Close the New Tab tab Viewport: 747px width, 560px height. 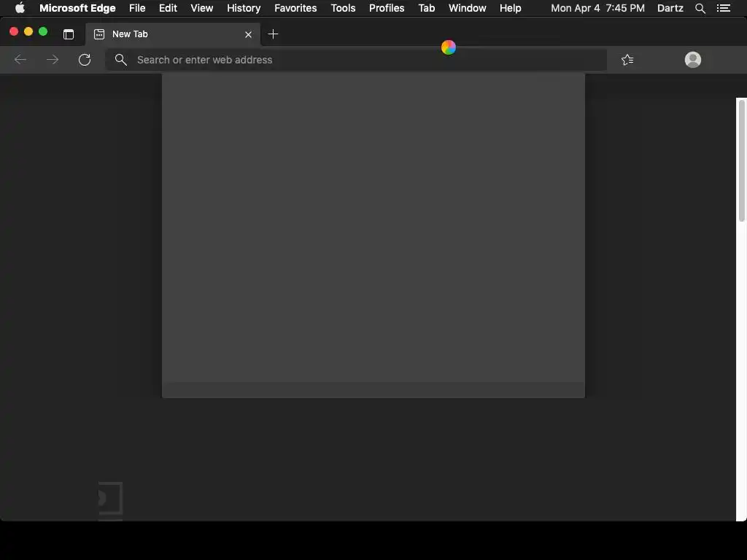[x=248, y=34]
